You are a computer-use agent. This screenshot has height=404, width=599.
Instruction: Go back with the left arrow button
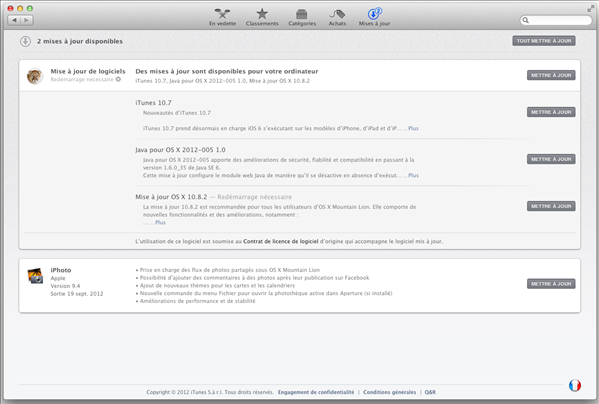click(x=14, y=20)
